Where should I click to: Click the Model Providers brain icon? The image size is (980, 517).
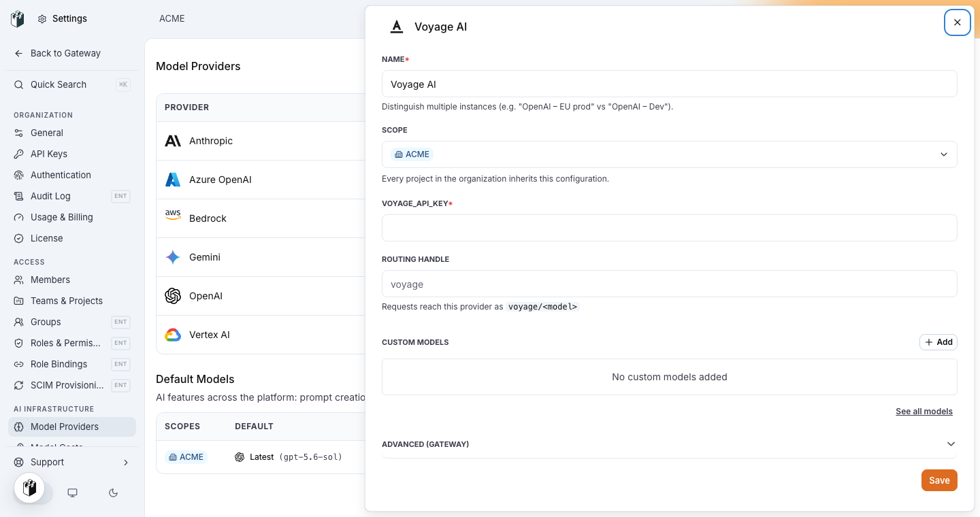[x=19, y=427]
